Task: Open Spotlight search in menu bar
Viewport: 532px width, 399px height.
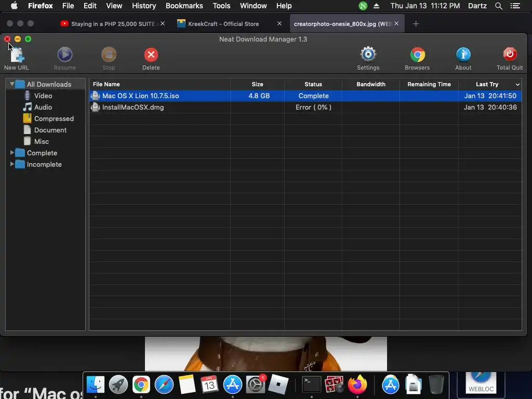Action: click(498, 6)
